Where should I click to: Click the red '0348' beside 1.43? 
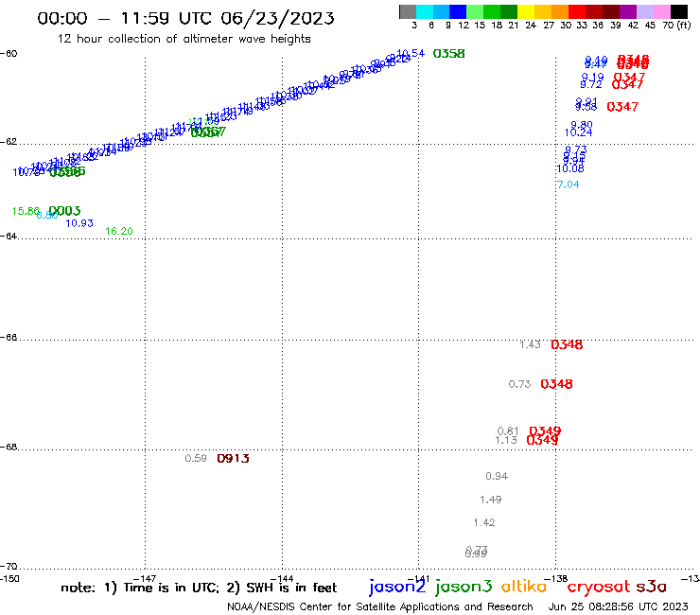[567, 344]
